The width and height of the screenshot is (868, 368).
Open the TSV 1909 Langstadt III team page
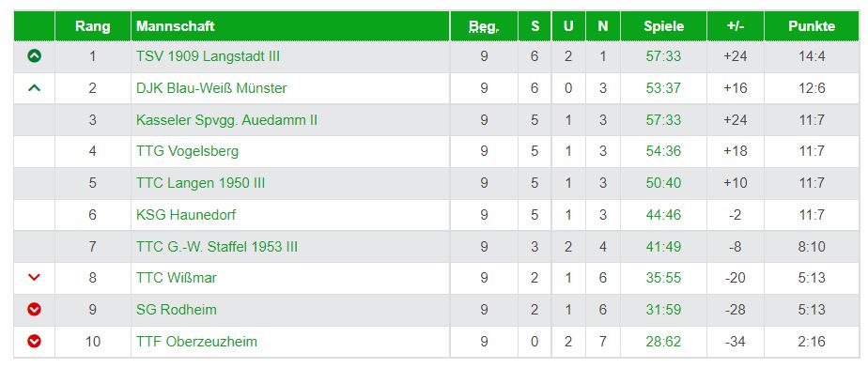pyautogui.click(x=209, y=56)
